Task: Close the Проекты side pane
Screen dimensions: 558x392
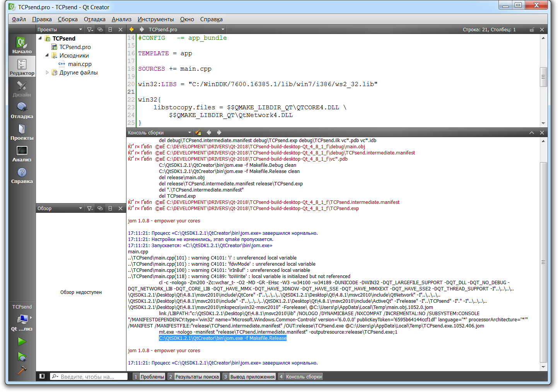Action: point(120,29)
